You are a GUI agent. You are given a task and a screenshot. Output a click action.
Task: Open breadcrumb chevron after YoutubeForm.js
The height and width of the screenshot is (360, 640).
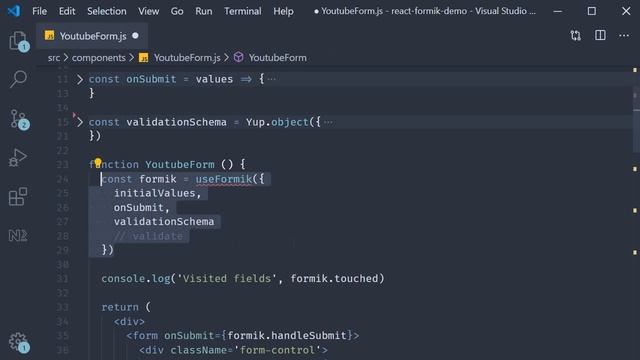227,58
